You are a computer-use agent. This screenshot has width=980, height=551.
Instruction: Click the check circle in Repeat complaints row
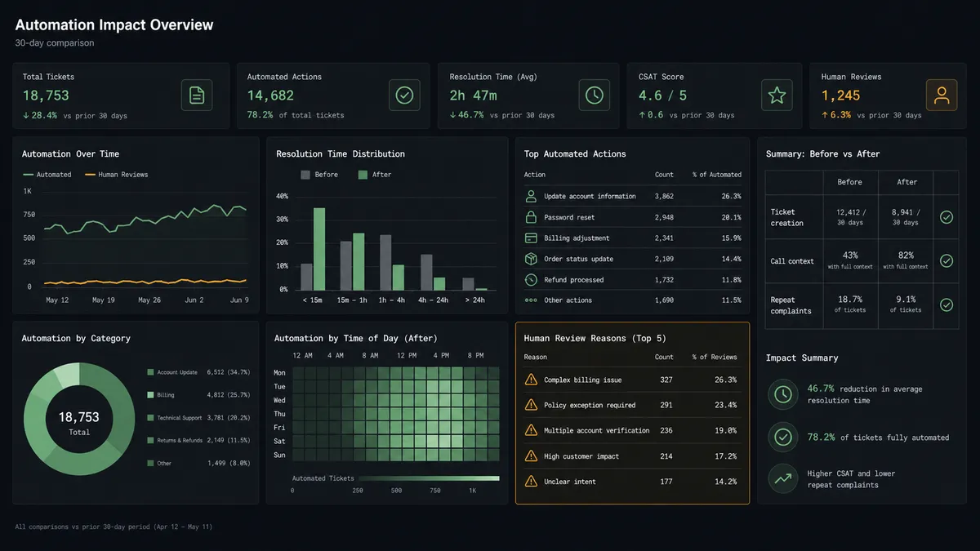click(x=947, y=304)
